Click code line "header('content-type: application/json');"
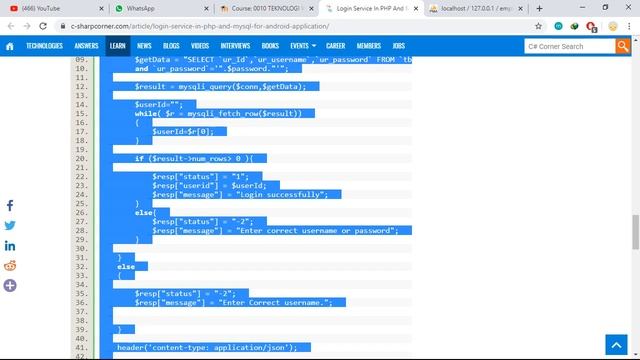 [207, 347]
